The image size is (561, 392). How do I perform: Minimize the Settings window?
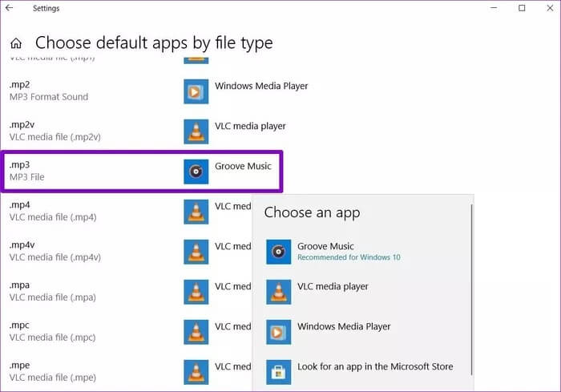494,8
